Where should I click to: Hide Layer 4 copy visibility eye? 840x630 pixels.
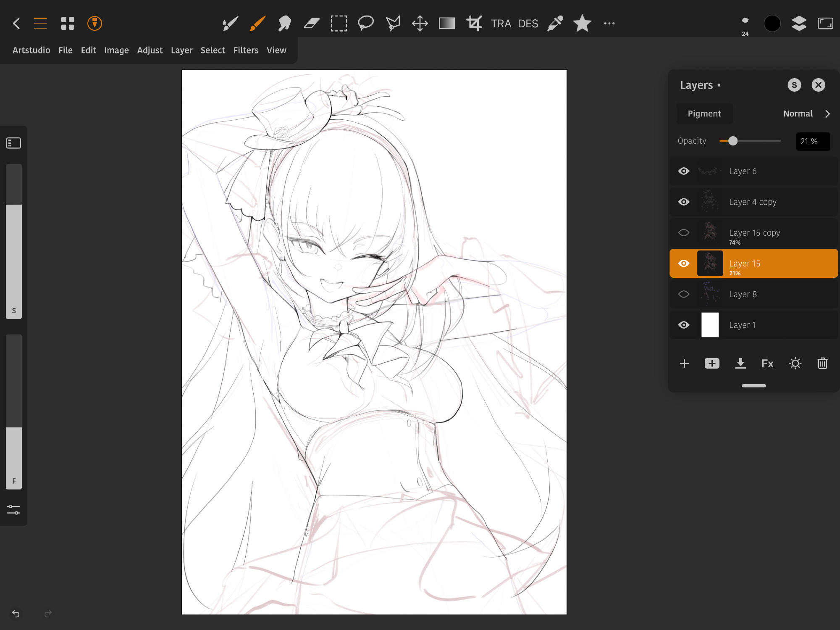coord(684,202)
